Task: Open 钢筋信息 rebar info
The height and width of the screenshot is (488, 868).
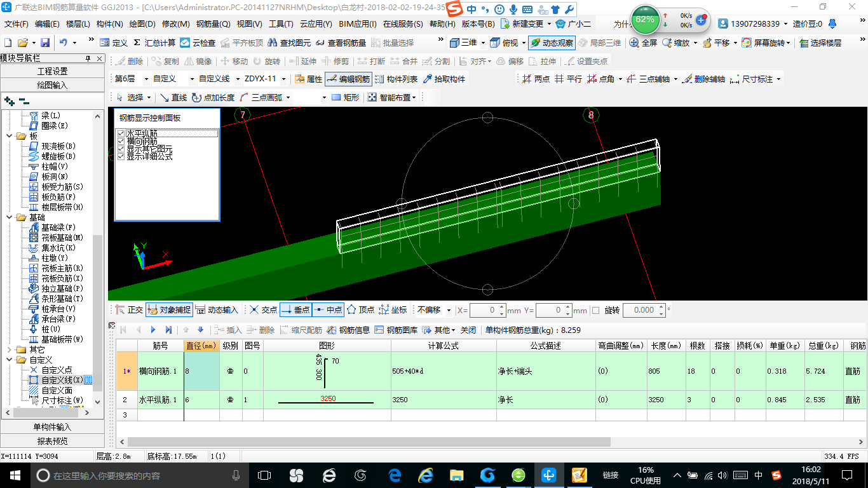Action: [x=349, y=330]
